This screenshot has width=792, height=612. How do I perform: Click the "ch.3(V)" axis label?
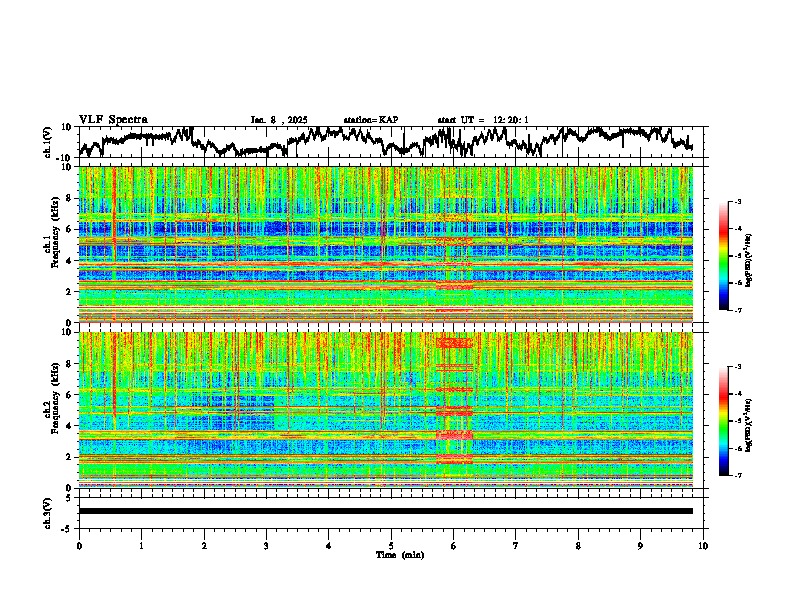click(x=48, y=513)
